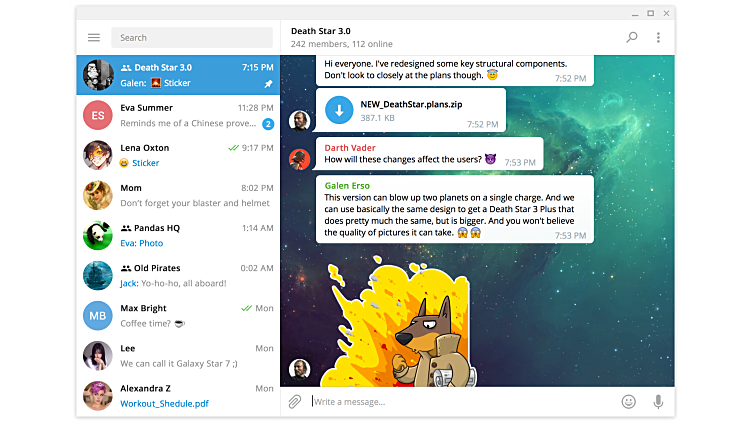Select the Old Pirates group chat
The image size is (752, 423).
point(178,275)
